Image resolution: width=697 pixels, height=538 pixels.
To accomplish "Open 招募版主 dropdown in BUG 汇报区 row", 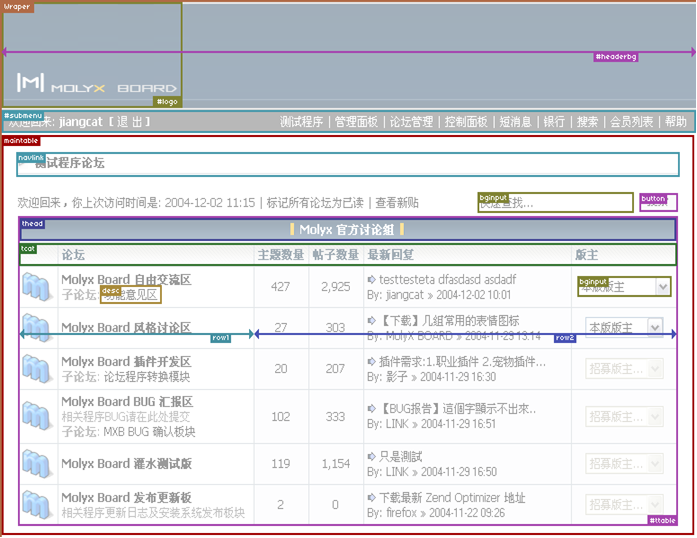I will (624, 417).
